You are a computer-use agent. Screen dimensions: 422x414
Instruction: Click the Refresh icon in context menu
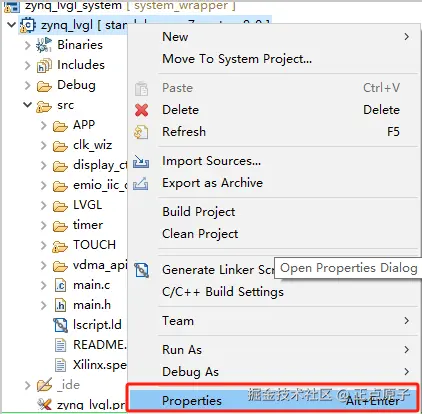pos(141,132)
